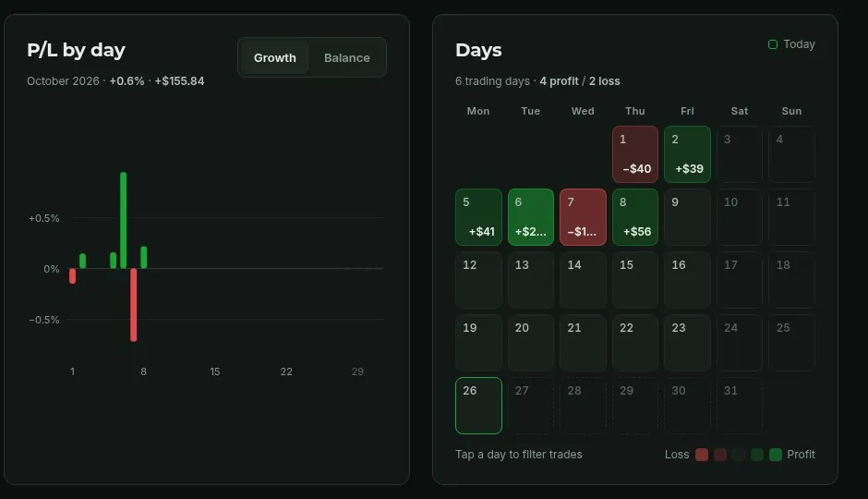Screen dimensions: 868x499
Task: Click the green bar for day 8
Action: (144, 258)
